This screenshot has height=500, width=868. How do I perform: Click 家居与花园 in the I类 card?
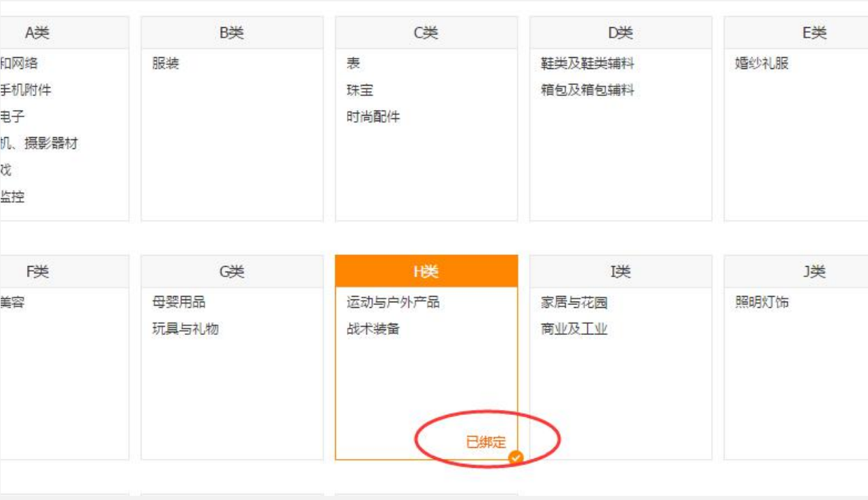pos(574,303)
